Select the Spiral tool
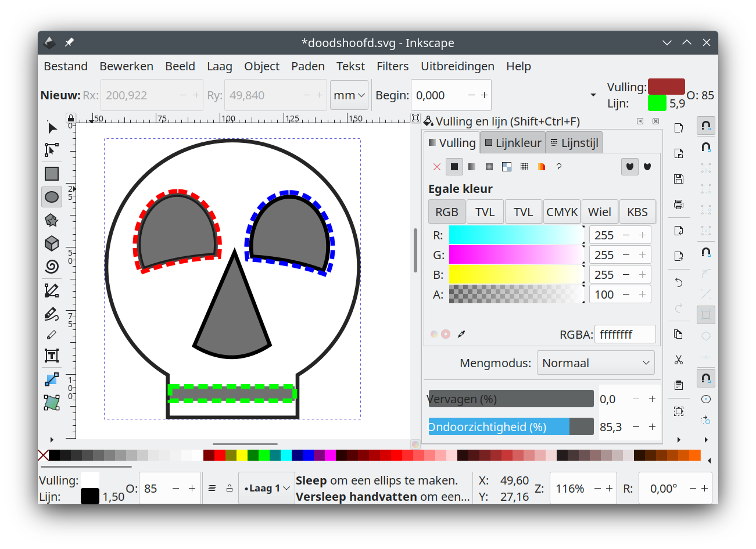The width and height of the screenshot is (756, 549). [x=52, y=266]
